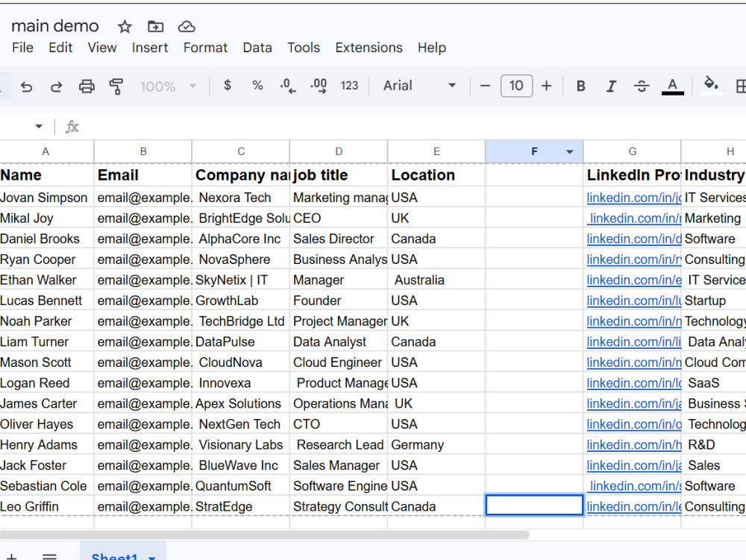Viewport: 746px width, 560px height.
Task: Open Noah Parker's LinkedIn link
Action: point(633,321)
